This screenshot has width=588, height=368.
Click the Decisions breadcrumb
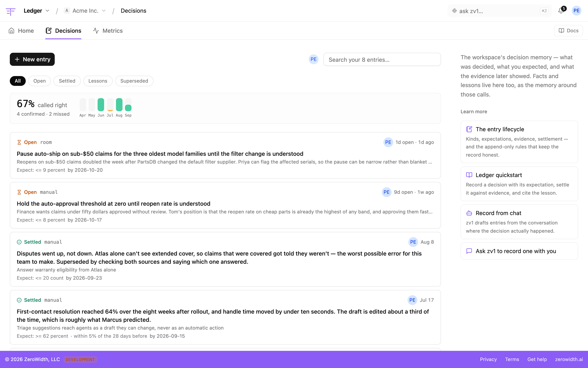(x=133, y=11)
